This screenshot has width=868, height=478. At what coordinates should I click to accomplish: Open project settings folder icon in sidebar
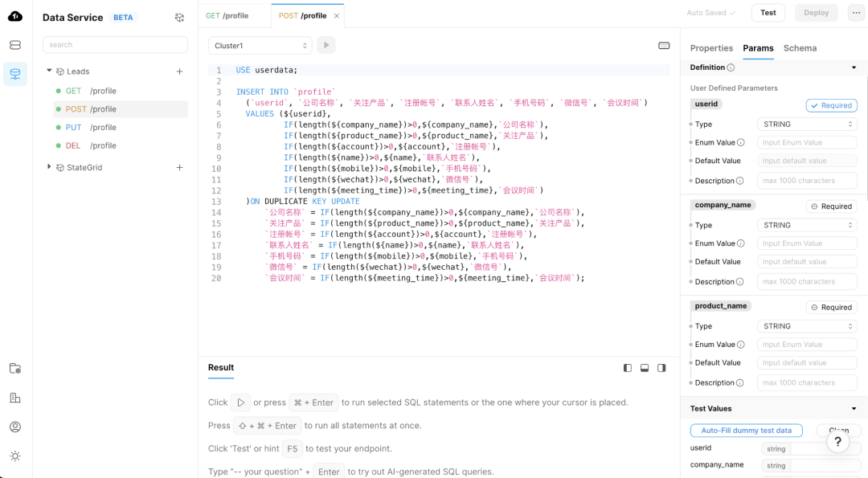(15, 369)
